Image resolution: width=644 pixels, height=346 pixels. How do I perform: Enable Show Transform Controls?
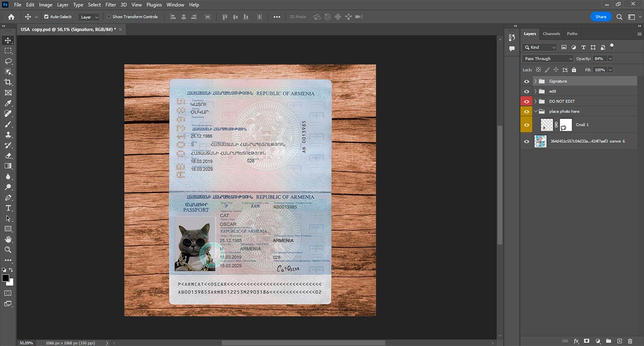[109, 17]
